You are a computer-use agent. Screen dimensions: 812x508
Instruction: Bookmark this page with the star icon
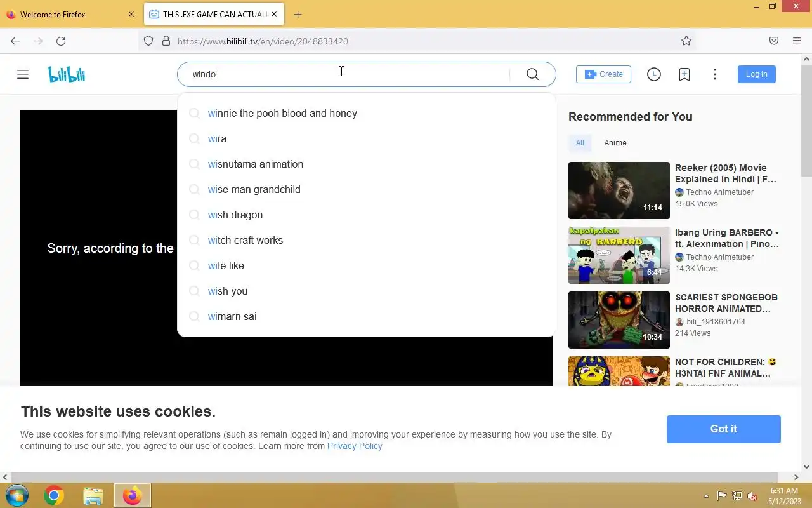pyautogui.click(x=686, y=41)
